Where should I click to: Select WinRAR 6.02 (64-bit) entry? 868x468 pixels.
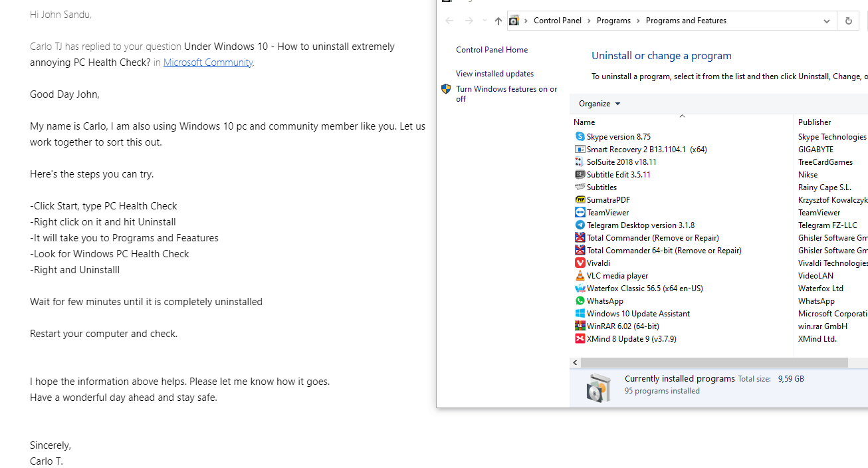click(x=623, y=326)
